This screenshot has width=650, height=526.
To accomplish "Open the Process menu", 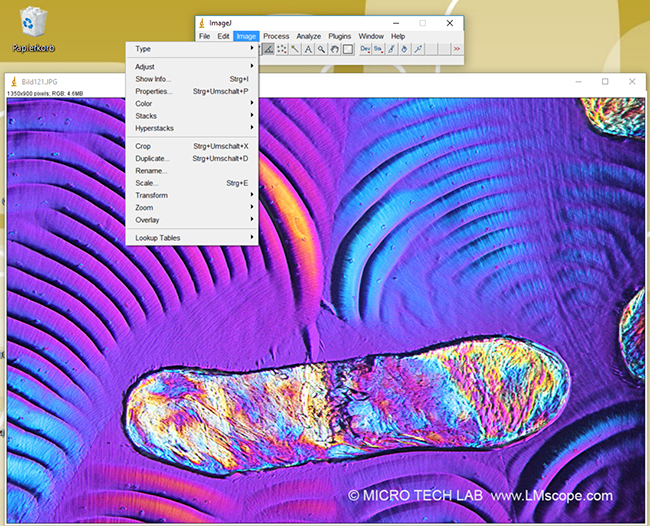I will pos(276,36).
